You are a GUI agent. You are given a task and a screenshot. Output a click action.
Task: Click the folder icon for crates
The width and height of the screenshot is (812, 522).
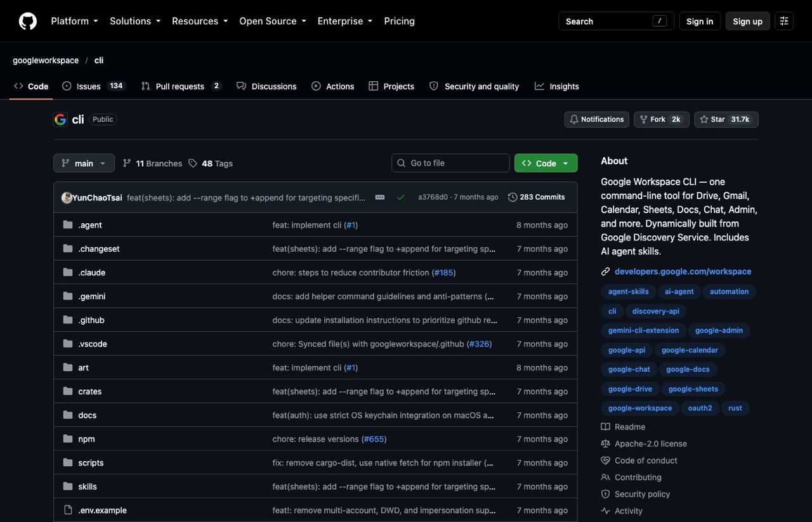click(x=68, y=391)
